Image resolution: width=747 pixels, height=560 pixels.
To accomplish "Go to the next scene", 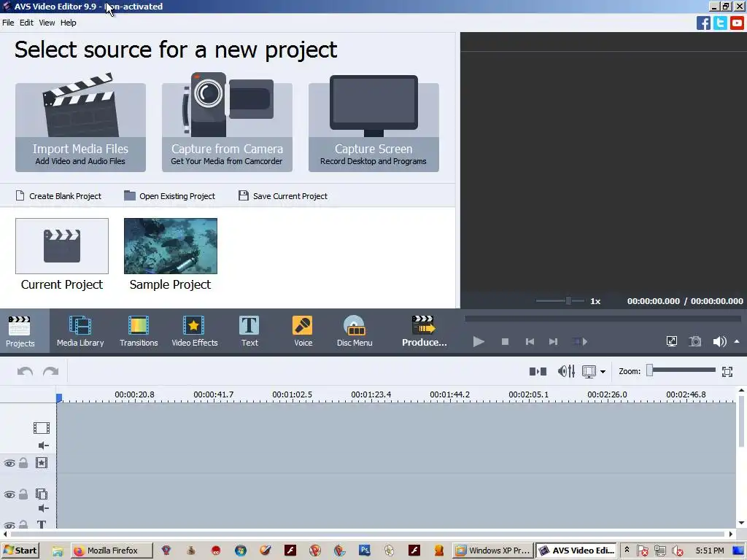I will click(580, 341).
